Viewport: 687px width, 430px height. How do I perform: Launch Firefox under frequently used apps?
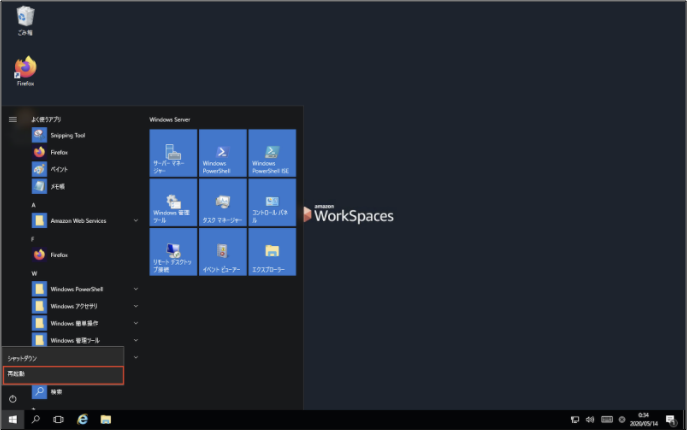(85, 153)
